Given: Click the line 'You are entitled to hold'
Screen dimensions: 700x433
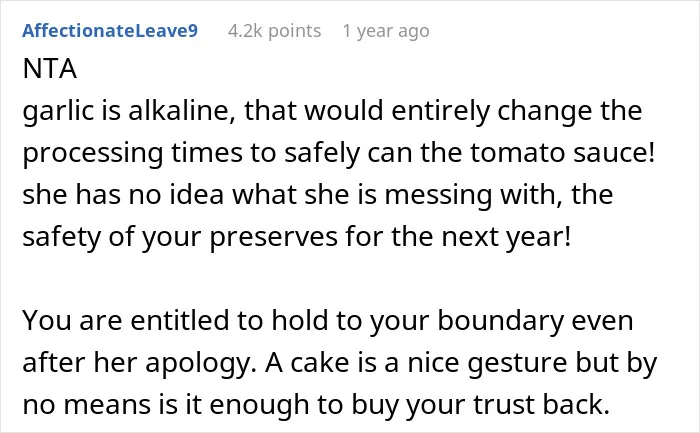Looking at the screenshot, I should click(x=328, y=321).
